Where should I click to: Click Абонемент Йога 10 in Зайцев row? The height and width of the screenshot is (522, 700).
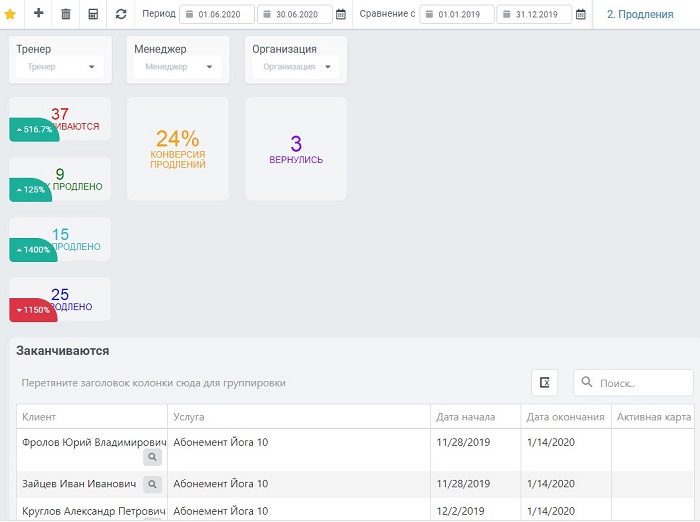pyautogui.click(x=221, y=484)
